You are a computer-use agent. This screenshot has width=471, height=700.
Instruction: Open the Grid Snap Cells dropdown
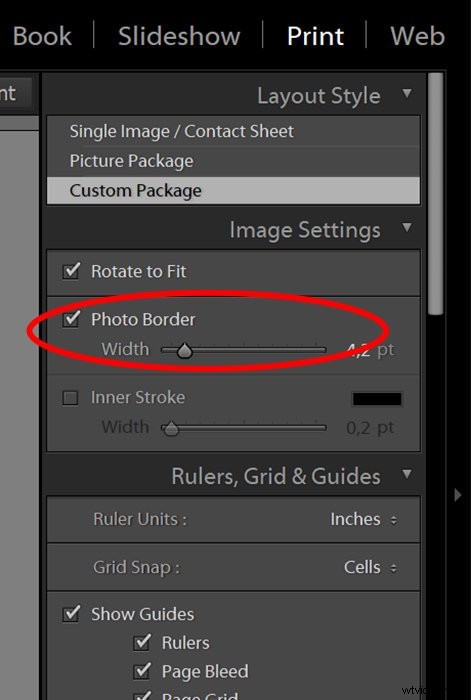point(370,567)
